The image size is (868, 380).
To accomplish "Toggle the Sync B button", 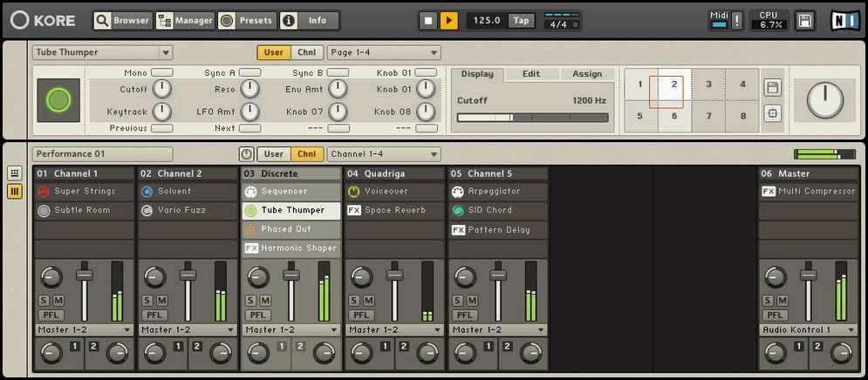I will (x=338, y=72).
